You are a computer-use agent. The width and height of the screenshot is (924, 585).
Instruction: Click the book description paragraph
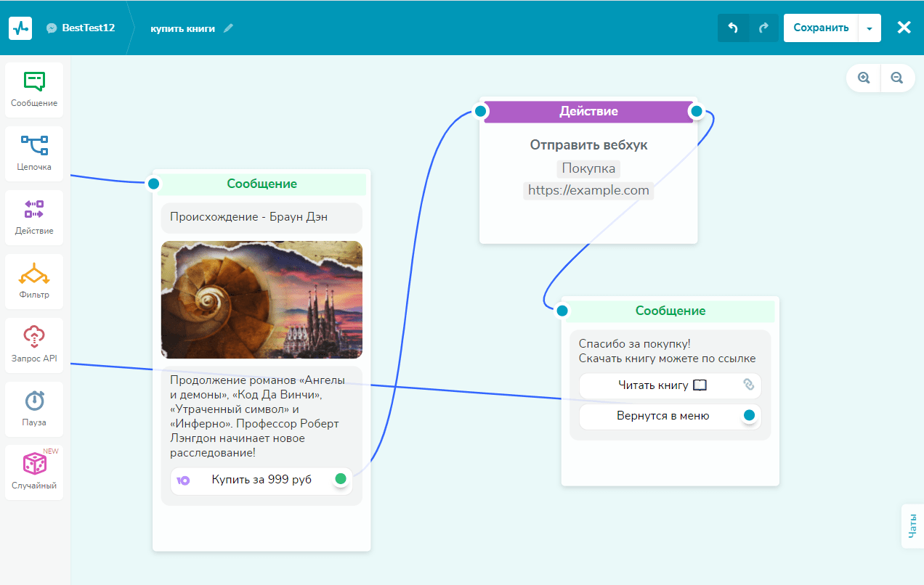click(256, 417)
